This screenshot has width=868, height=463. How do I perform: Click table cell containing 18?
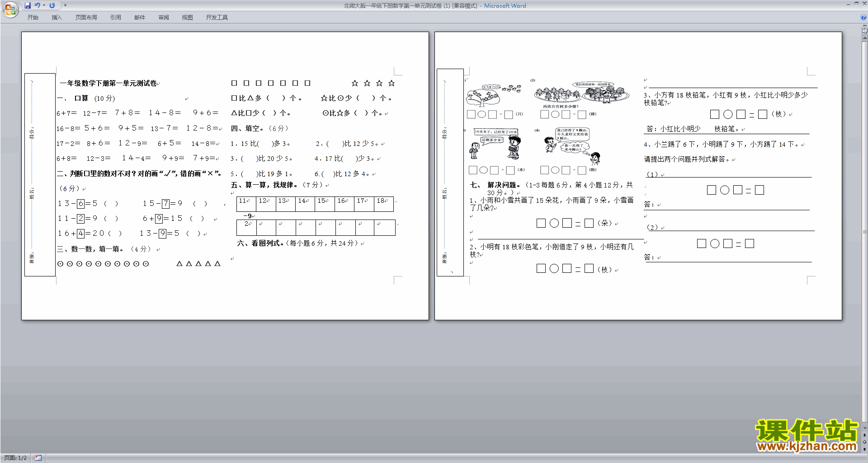tap(383, 204)
